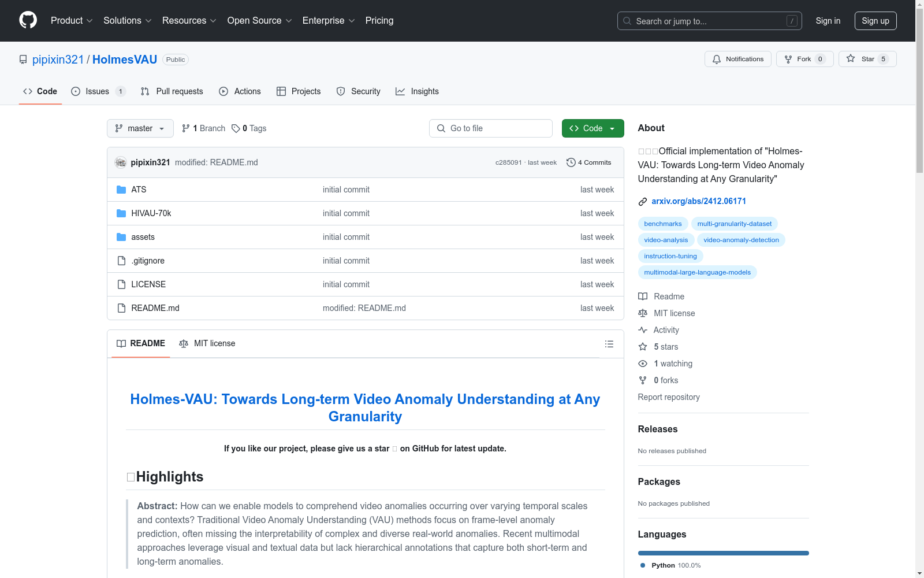
Task: Click the fork icon next to 0 forks
Action: click(x=643, y=380)
